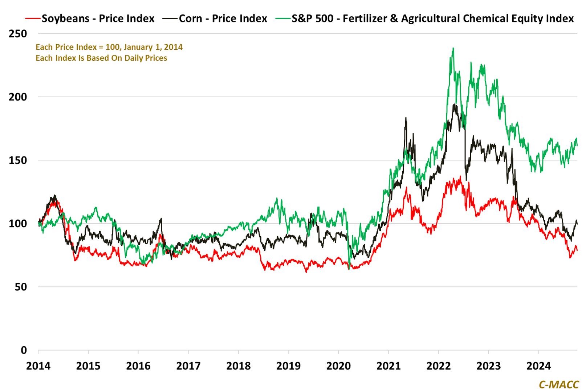The height and width of the screenshot is (392, 586).
Task: Click the green S&P 500 legend line swatch
Action: click(283, 19)
